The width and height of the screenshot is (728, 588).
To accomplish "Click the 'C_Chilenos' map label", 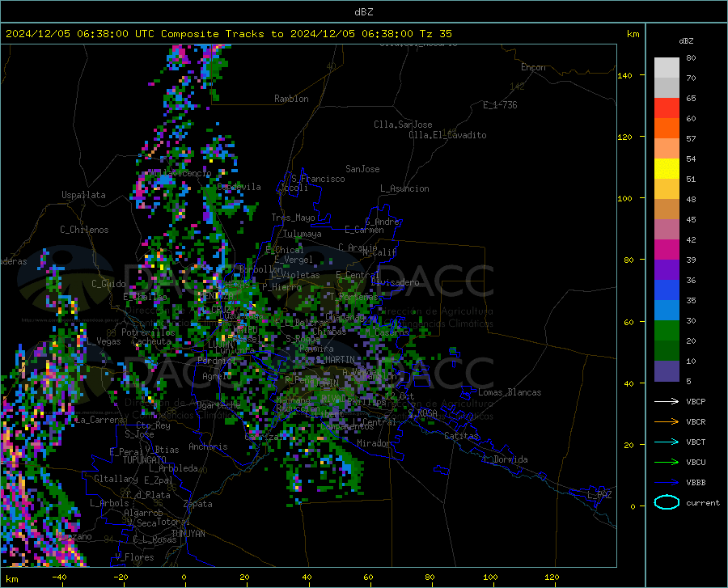I will point(84,230).
